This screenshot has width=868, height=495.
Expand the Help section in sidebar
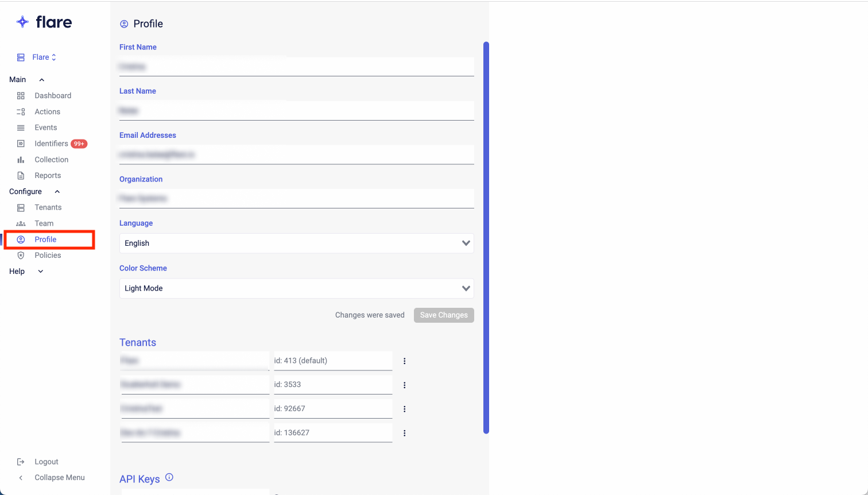40,272
